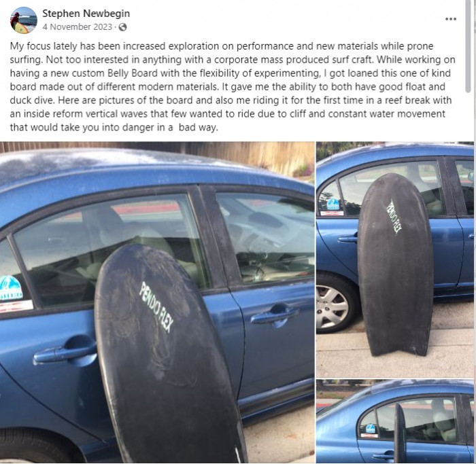Click the car wheel hubcap in top-right photo
Viewport: 476px width, 464px height.
point(332,306)
